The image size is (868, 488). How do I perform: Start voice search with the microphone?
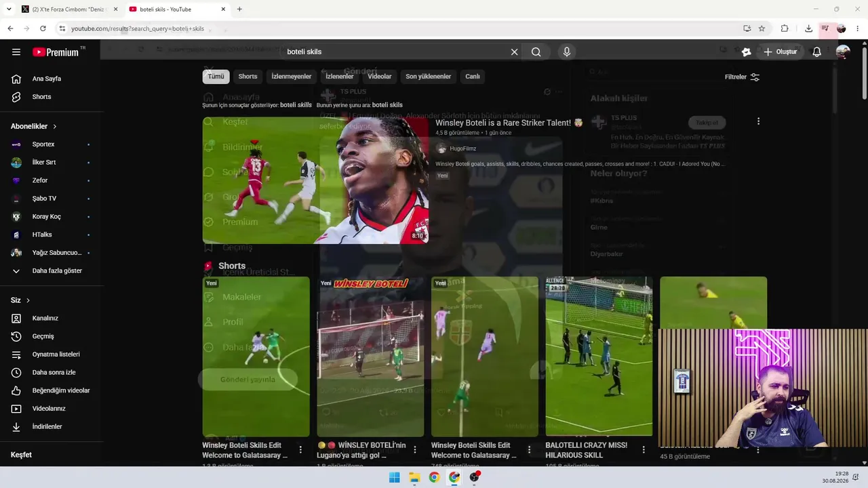point(567,52)
